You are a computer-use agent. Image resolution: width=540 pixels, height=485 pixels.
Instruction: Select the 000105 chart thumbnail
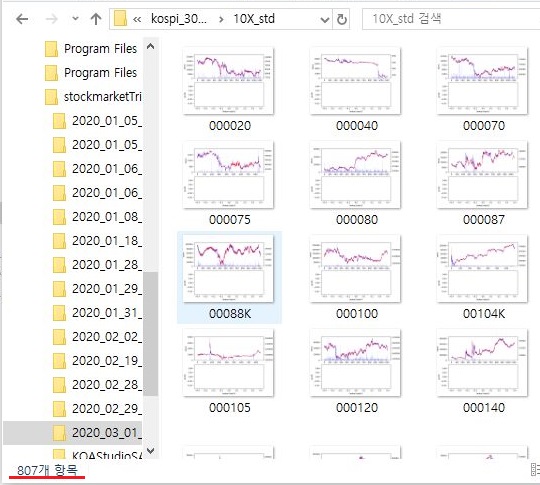coord(228,363)
